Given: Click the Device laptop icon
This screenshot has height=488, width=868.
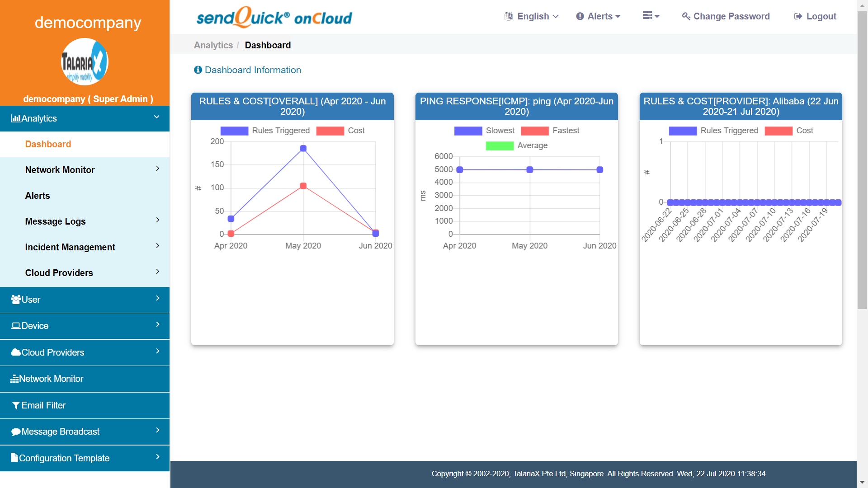Looking at the screenshot, I should pos(16,326).
